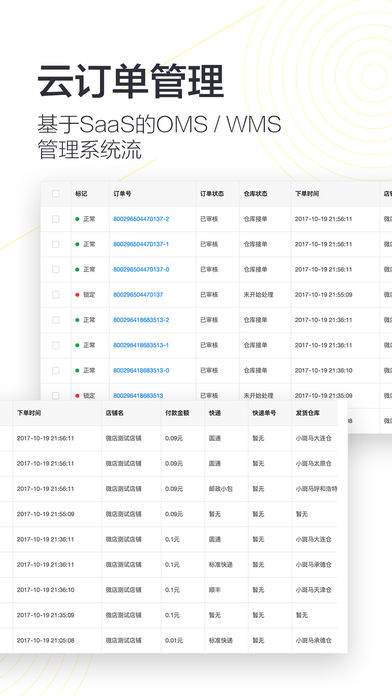
Task: Check the box for order 800296418683513-2
Action: (55, 320)
